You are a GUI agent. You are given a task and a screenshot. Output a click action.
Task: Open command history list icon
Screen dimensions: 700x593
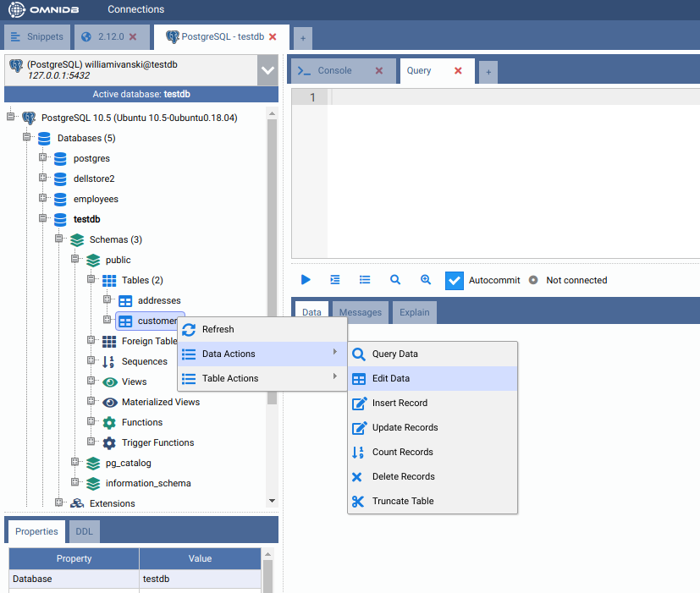365,280
